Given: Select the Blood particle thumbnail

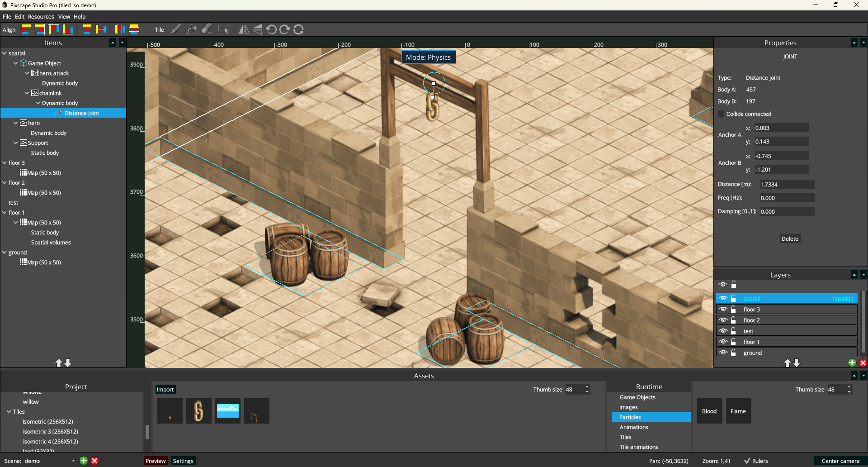Looking at the screenshot, I should 709,411.
